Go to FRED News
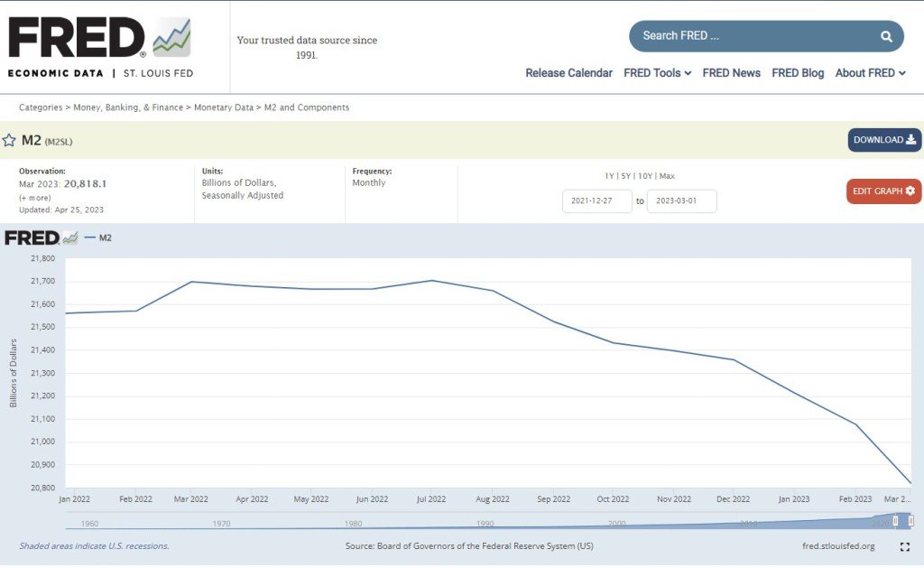The image size is (924, 568). coord(731,73)
